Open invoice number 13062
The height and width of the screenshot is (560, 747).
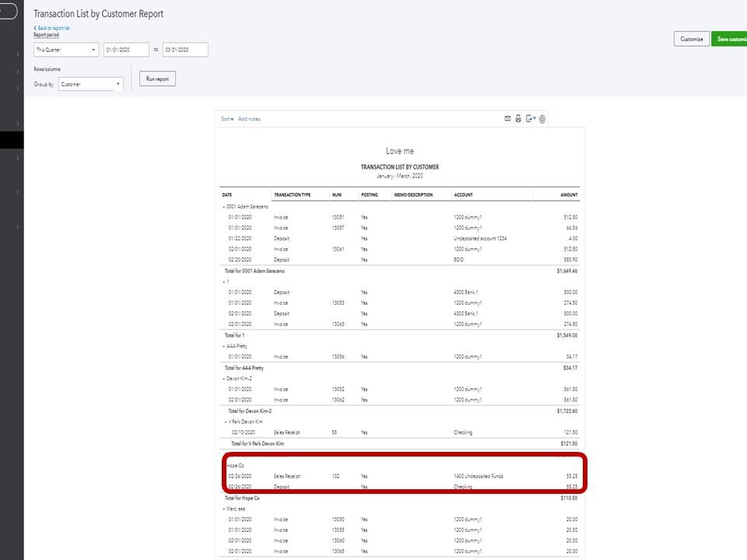click(x=338, y=400)
